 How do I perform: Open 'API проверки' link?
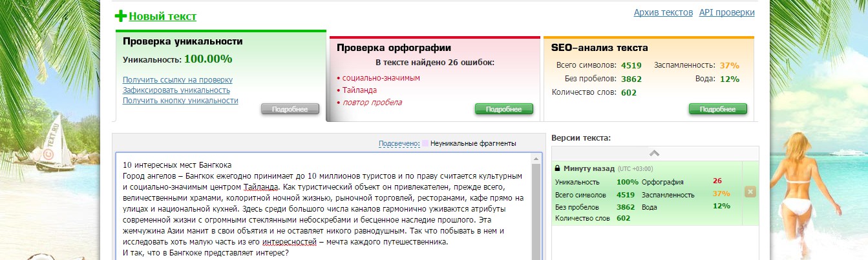[x=726, y=12]
